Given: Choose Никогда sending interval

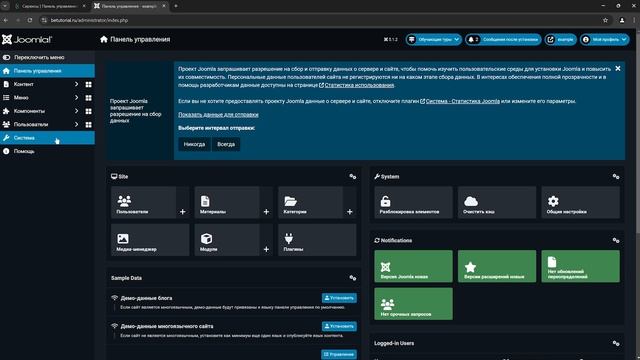Looking at the screenshot, I should [194, 144].
